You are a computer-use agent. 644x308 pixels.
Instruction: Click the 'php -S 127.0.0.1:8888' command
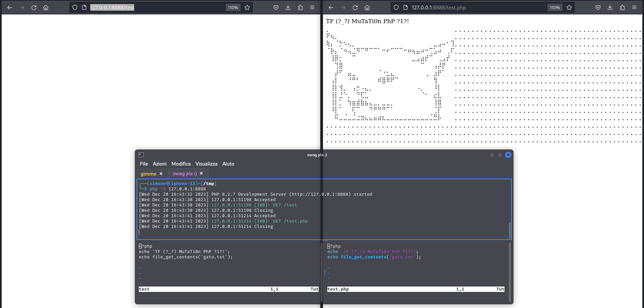tap(178, 189)
